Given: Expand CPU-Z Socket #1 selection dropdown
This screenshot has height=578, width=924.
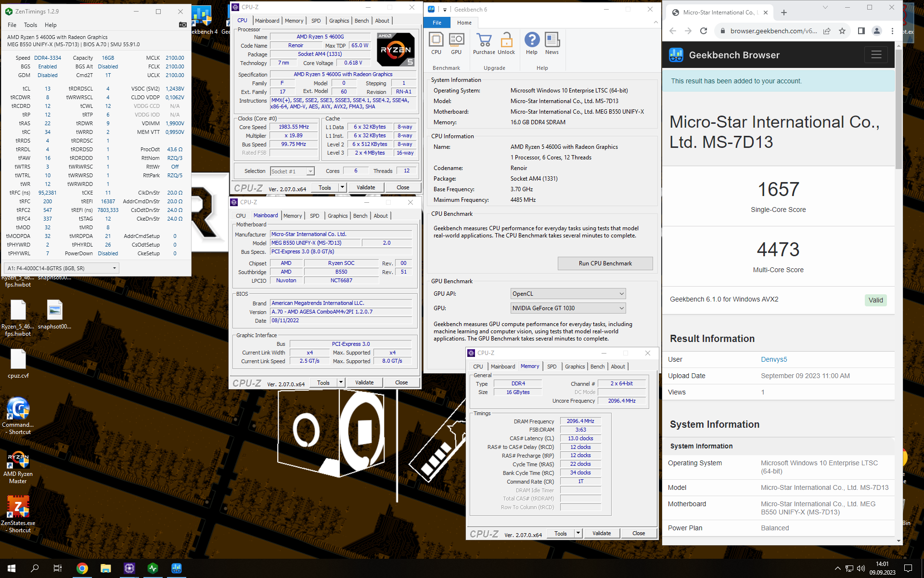Looking at the screenshot, I should pos(310,171).
